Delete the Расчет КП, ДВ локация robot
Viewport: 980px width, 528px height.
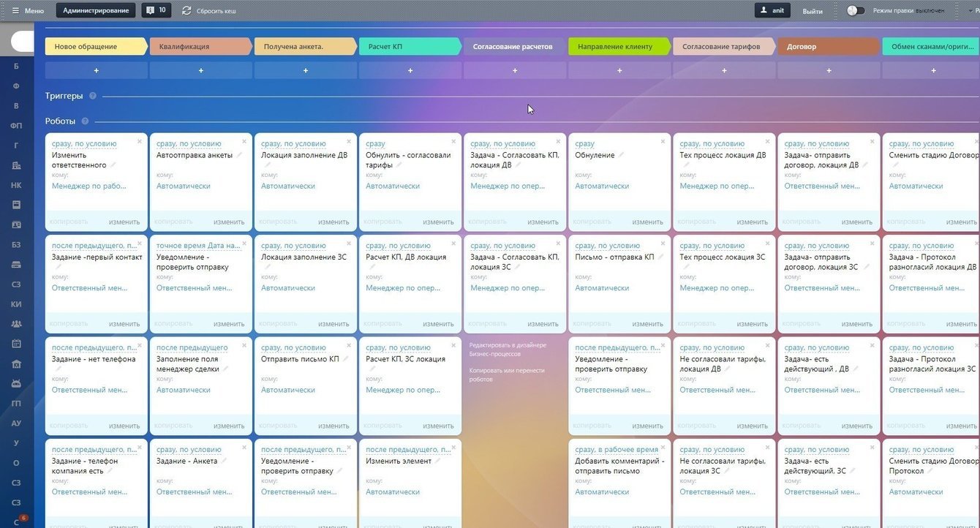(453, 244)
